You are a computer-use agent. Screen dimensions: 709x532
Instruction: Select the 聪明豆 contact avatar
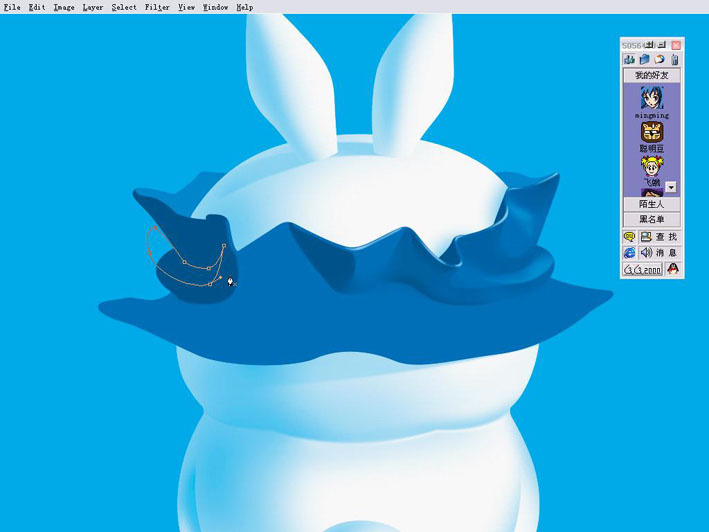[x=652, y=132]
